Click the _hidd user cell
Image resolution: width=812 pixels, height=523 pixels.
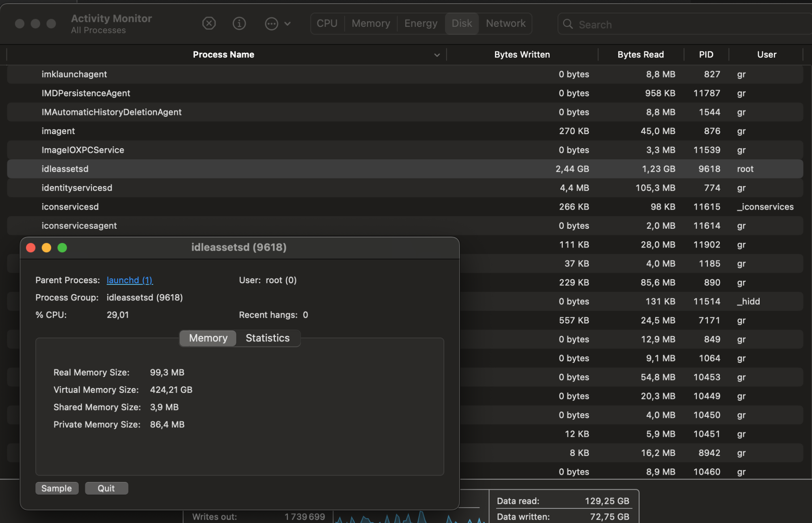pos(748,302)
